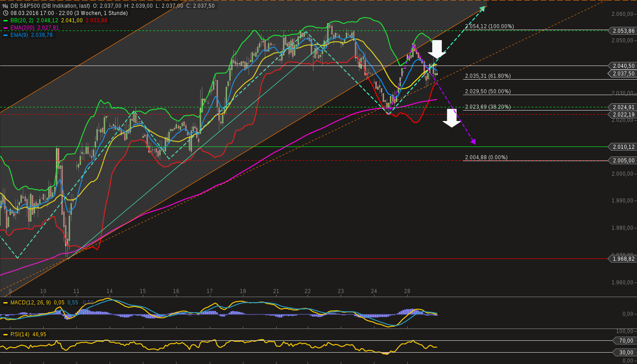Click the high value 'H: 2.039,00'

tap(139, 6)
